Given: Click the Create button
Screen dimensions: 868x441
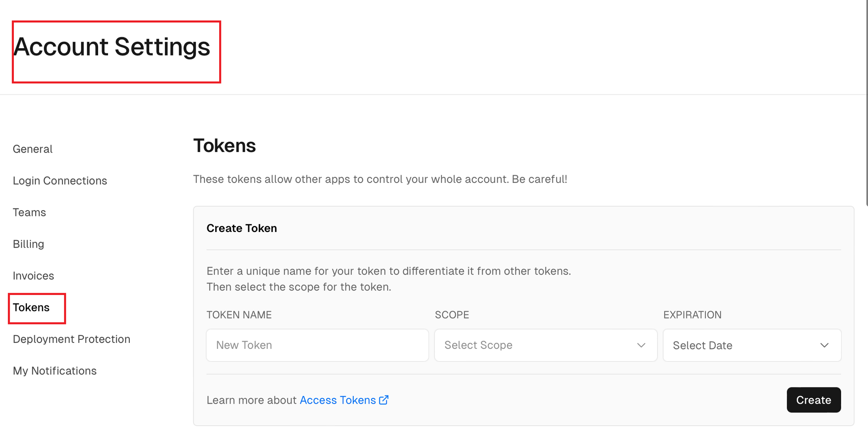Looking at the screenshot, I should point(813,400).
